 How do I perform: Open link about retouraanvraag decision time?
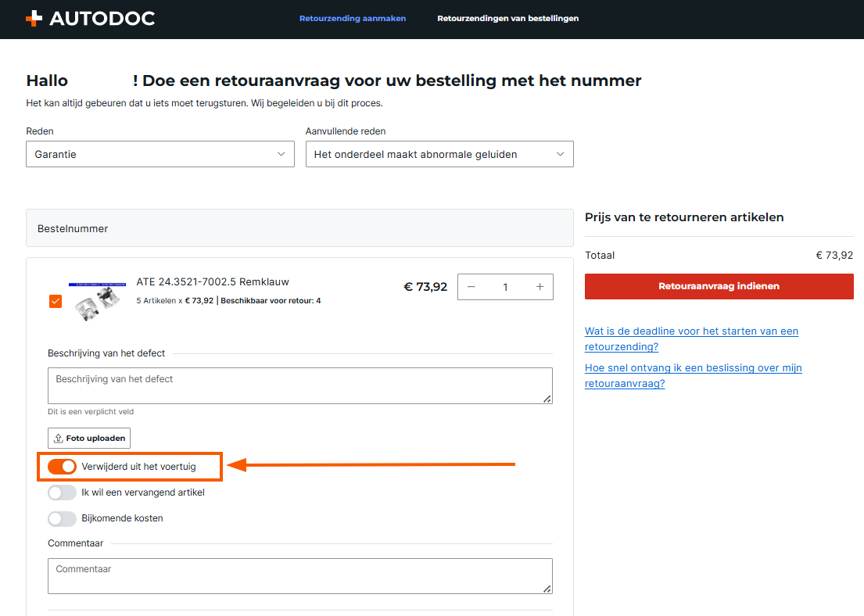click(x=693, y=375)
